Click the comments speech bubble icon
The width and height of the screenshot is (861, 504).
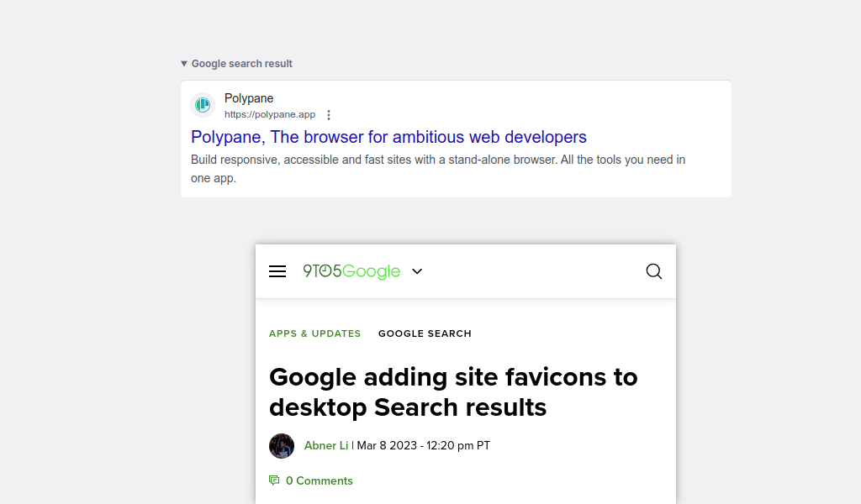click(x=274, y=480)
